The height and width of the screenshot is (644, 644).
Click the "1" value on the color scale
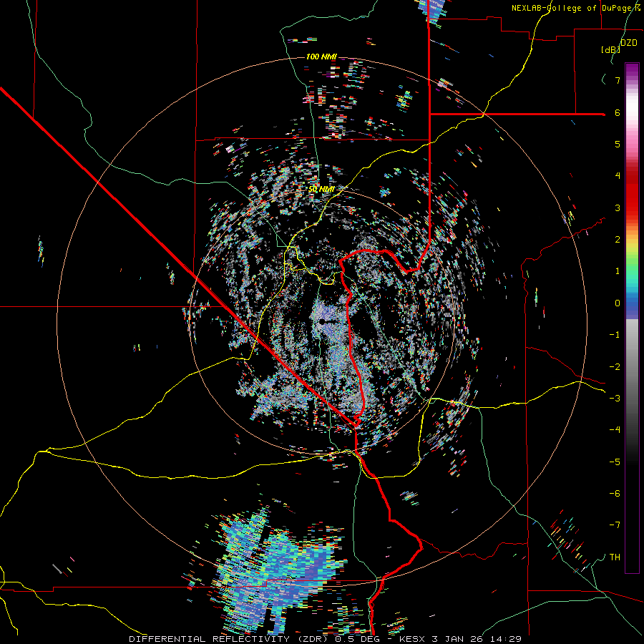(618, 271)
